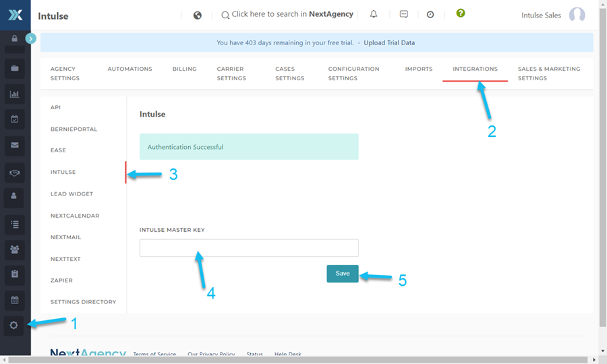Image resolution: width=607 pixels, height=364 pixels.
Task: Click the horizontal scrollbar at bottom
Action: (x=297, y=360)
